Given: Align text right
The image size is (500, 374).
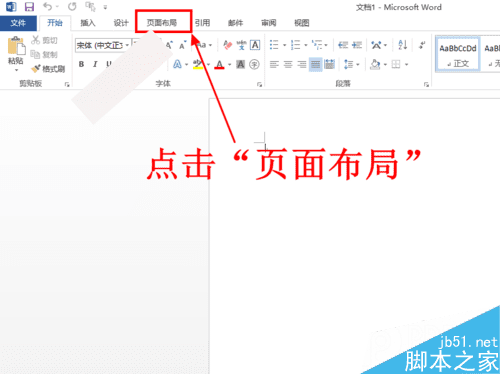Looking at the screenshot, I should pyautogui.click(x=302, y=64).
